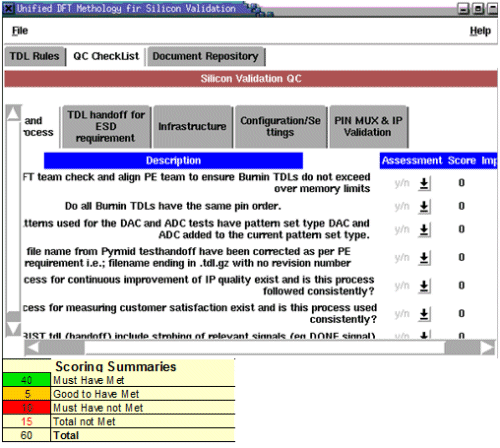Open the File menu
This screenshot has height=448, width=500.
[20, 31]
